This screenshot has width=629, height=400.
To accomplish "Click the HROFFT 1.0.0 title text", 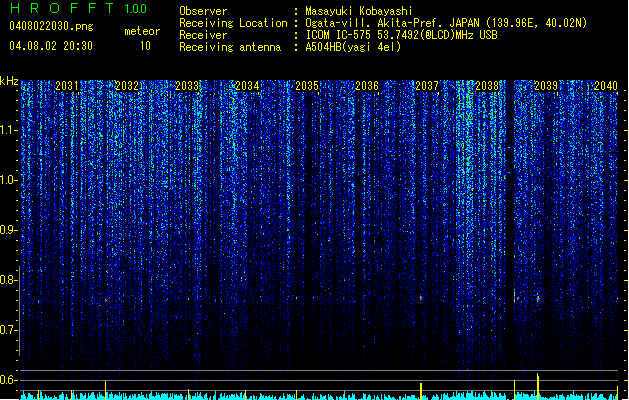I will pos(78,8).
